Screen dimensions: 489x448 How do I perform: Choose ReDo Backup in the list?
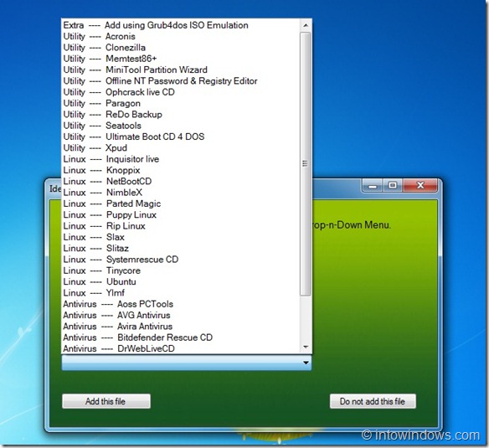(x=181, y=115)
